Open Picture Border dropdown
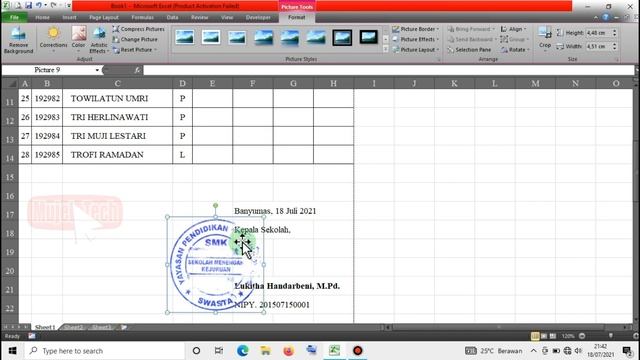 click(x=416, y=29)
